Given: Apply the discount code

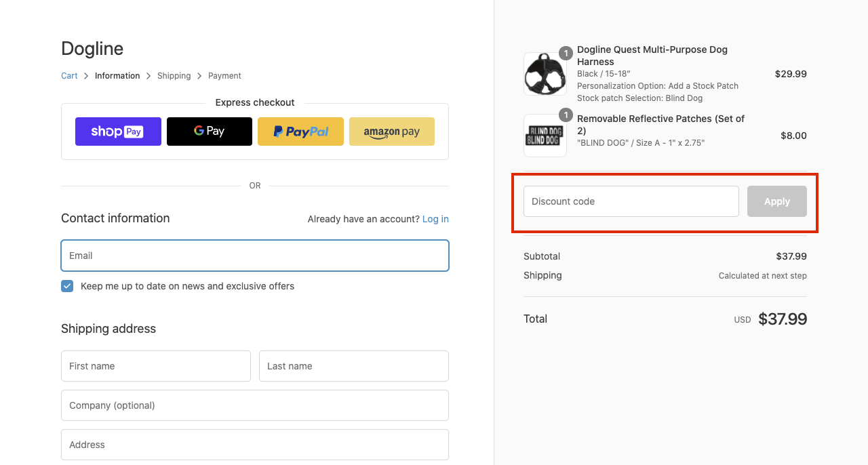Looking at the screenshot, I should point(777,201).
